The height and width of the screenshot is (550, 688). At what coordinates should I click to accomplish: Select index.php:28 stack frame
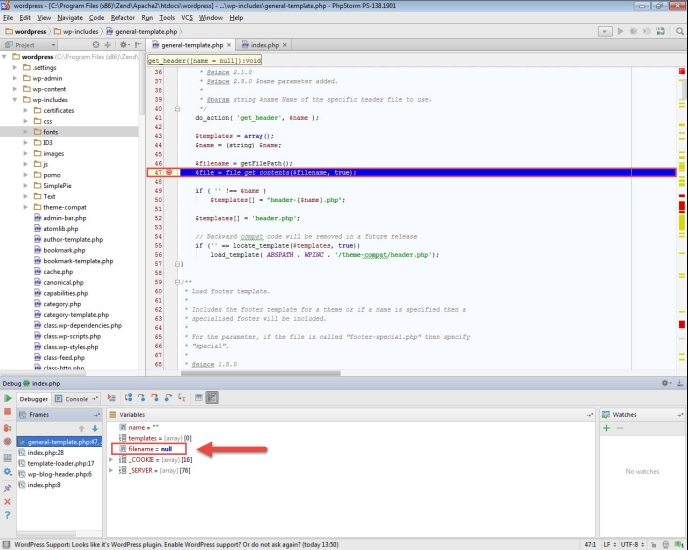coord(47,452)
